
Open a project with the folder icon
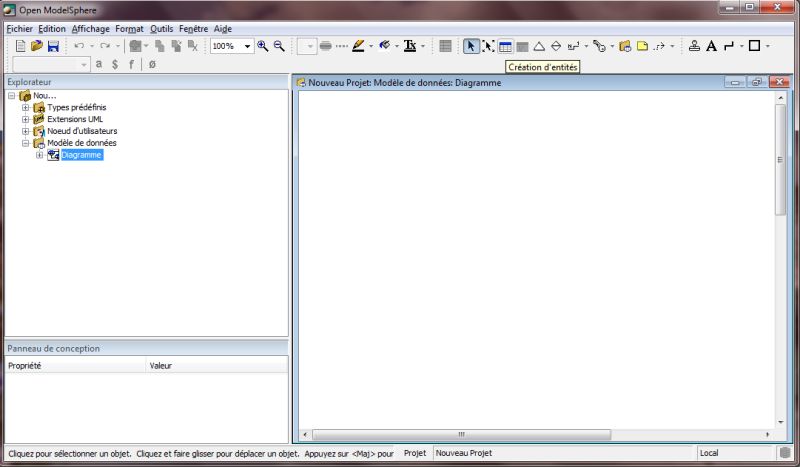pyautogui.click(x=37, y=46)
